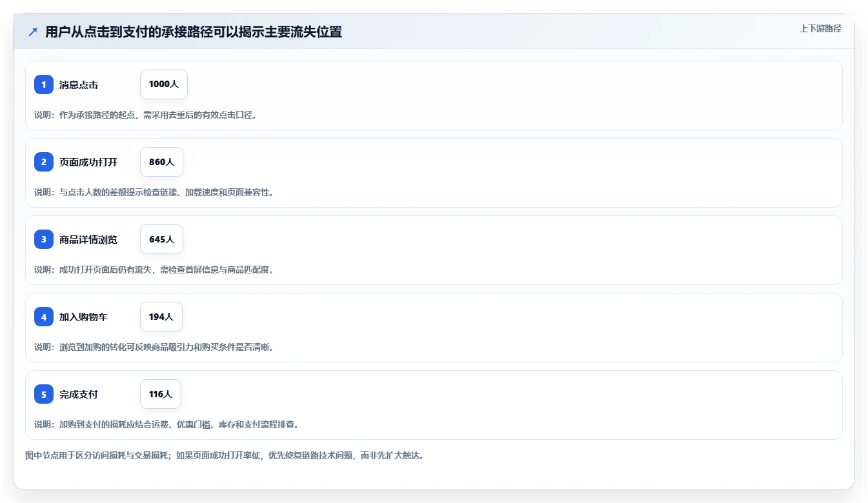Click the 1000人 value chip

(164, 84)
